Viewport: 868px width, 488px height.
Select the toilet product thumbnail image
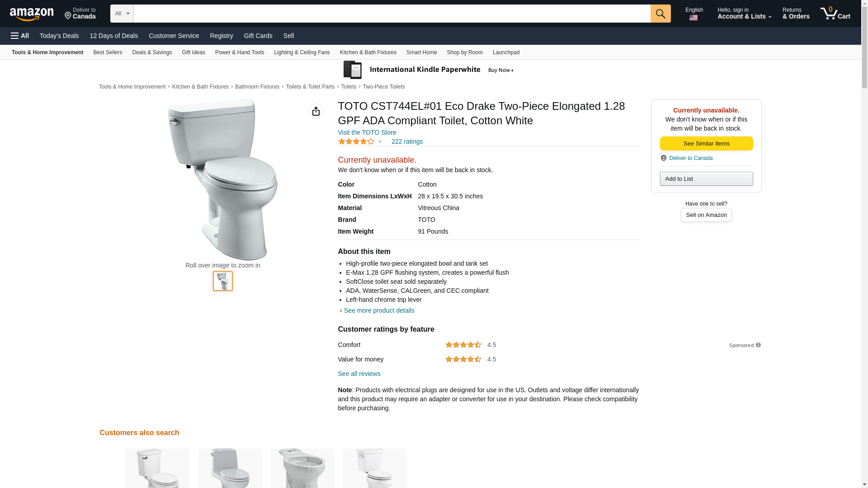tap(222, 281)
